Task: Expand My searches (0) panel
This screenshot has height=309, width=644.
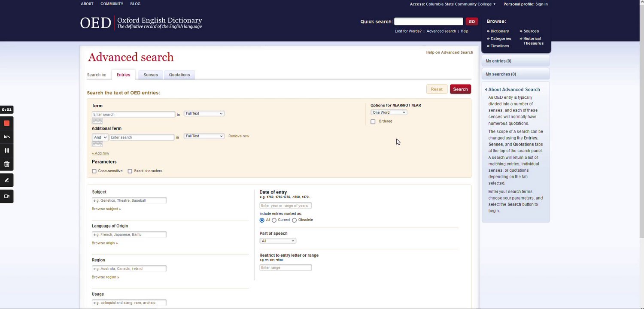Action: (x=516, y=74)
